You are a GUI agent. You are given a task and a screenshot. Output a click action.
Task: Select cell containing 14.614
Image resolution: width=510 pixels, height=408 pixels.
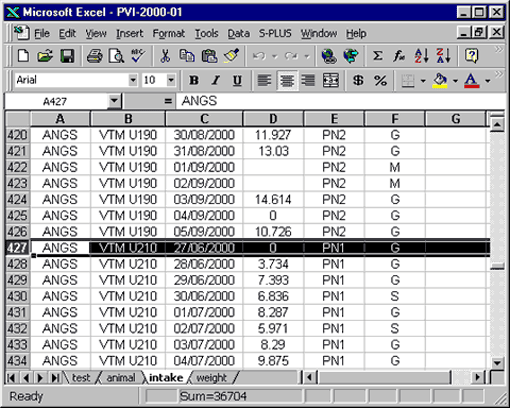pos(273,199)
